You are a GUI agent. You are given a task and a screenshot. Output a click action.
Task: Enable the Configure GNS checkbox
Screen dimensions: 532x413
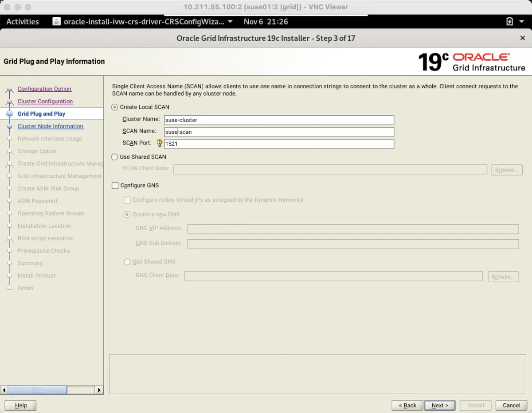[114, 185]
